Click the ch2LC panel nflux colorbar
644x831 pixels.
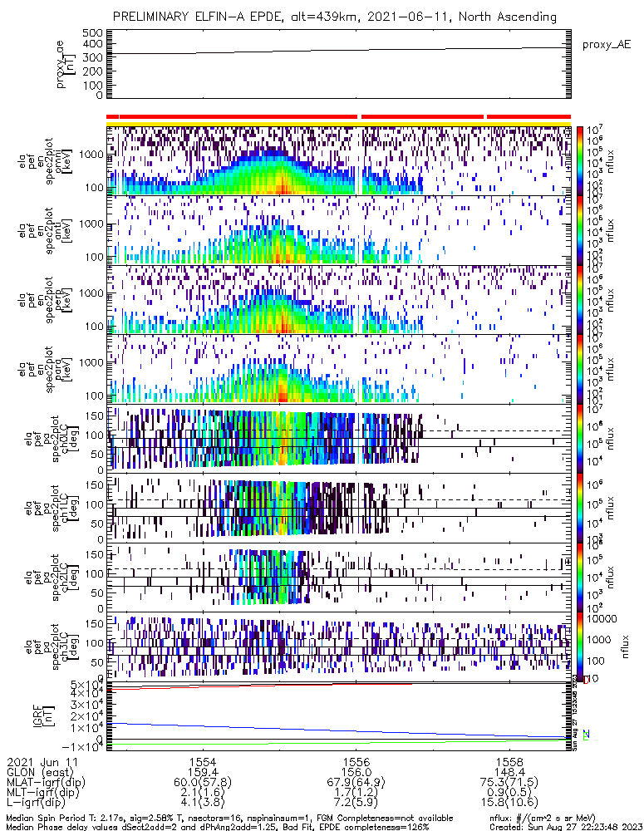(579, 578)
